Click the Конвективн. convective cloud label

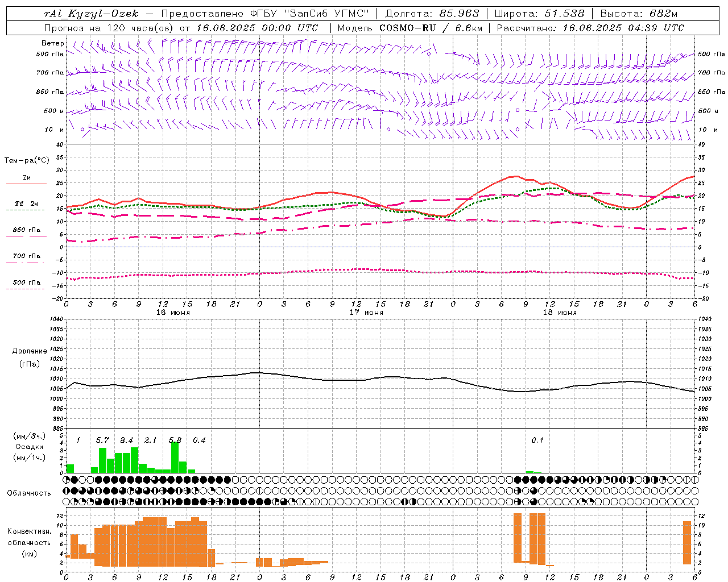[29, 531]
